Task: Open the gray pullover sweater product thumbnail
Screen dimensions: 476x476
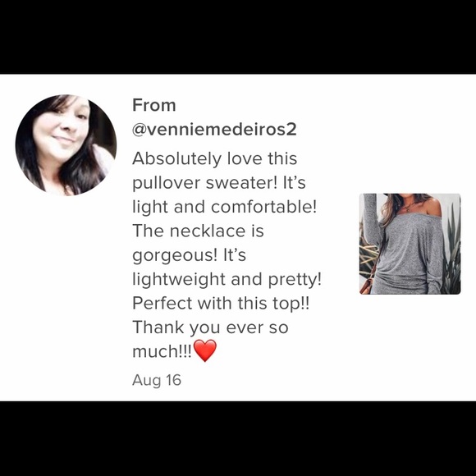Action: (410, 244)
